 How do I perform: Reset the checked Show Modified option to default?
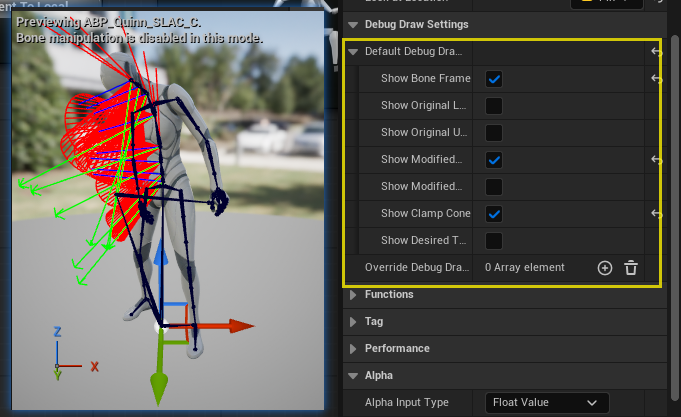(x=657, y=159)
